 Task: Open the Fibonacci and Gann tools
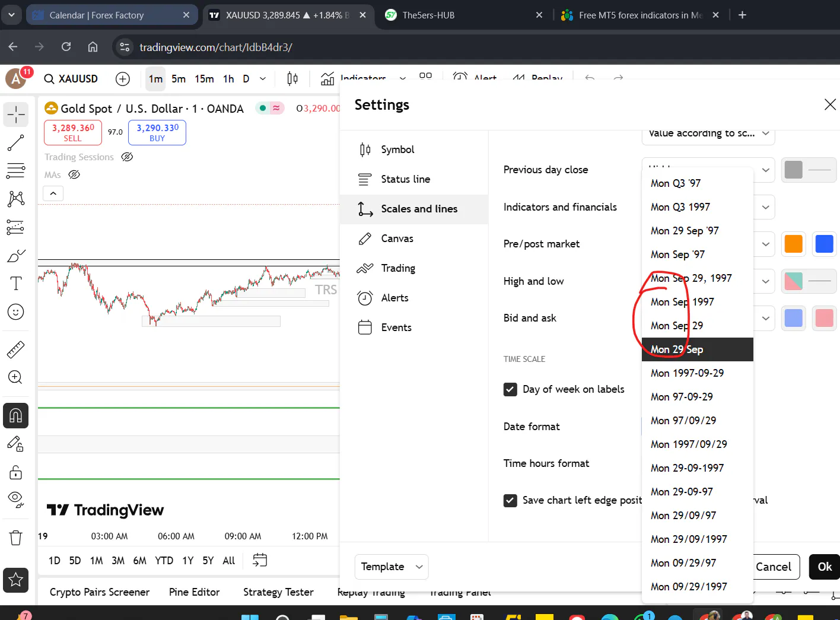(x=16, y=171)
